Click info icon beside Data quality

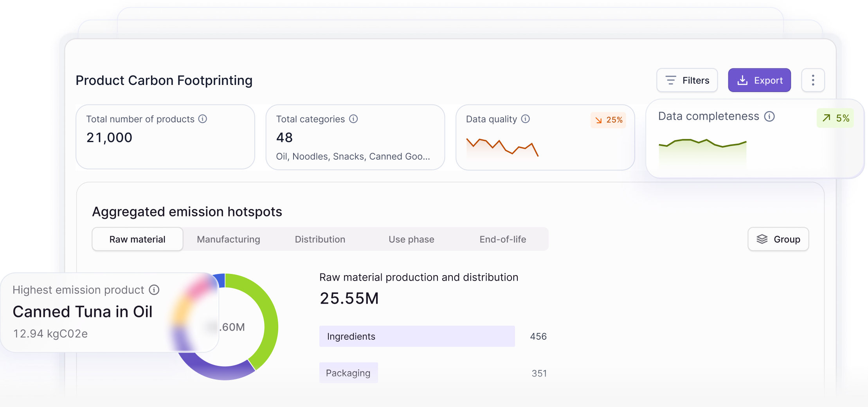(526, 119)
